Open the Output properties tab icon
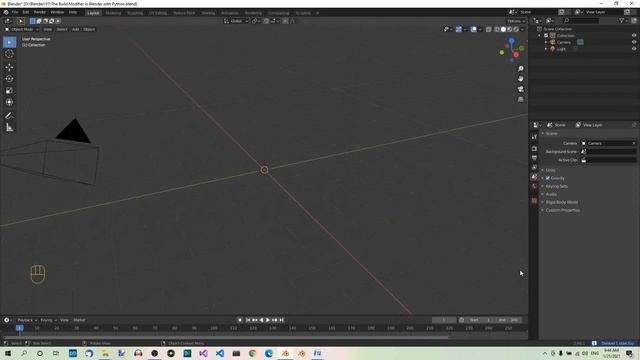640x360 pixels. (x=534, y=158)
